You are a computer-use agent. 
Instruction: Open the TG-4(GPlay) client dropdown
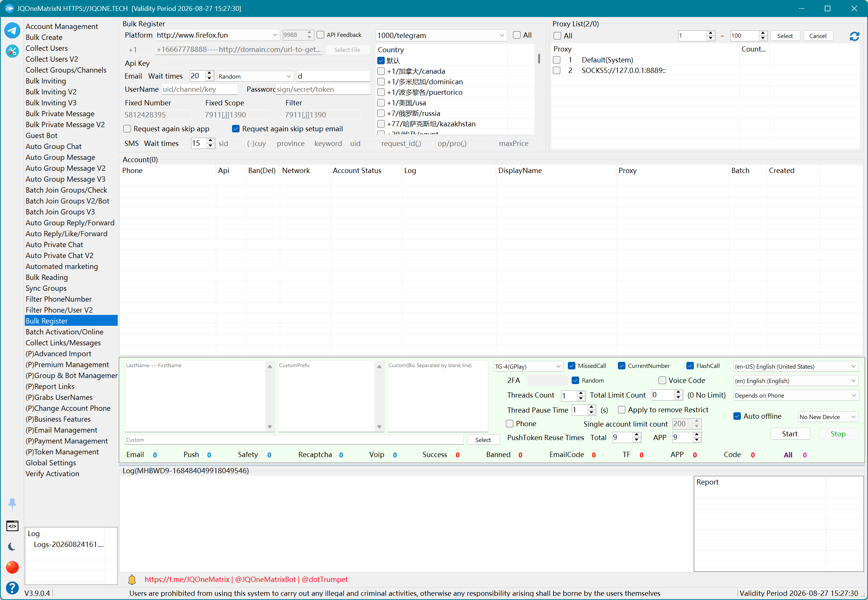pyautogui.click(x=558, y=366)
